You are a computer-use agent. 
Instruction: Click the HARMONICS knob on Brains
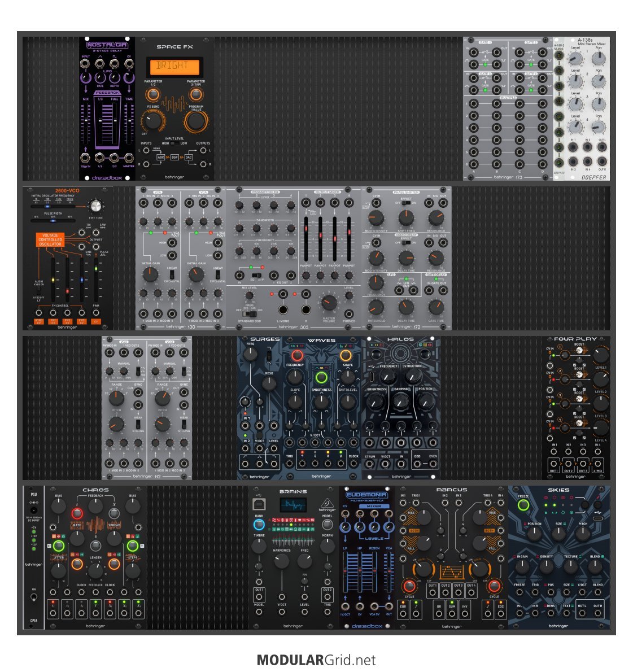click(x=282, y=561)
